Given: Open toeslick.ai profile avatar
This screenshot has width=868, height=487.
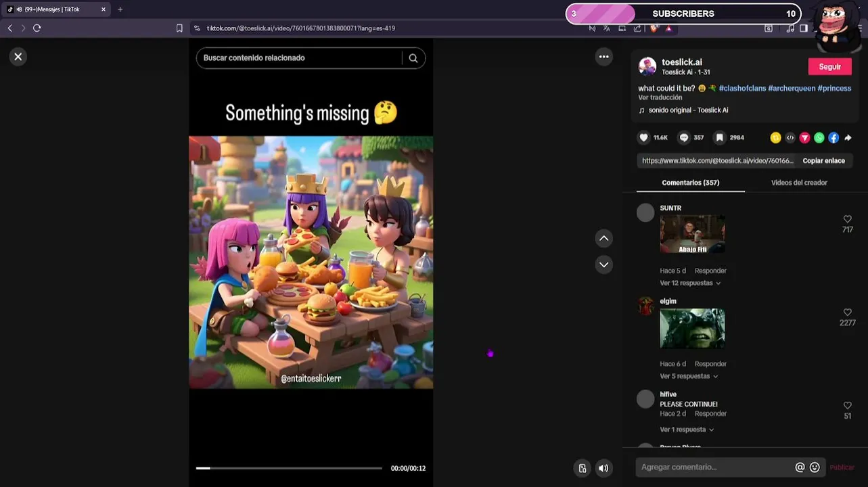Looking at the screenshot, I should pos(647,66).
